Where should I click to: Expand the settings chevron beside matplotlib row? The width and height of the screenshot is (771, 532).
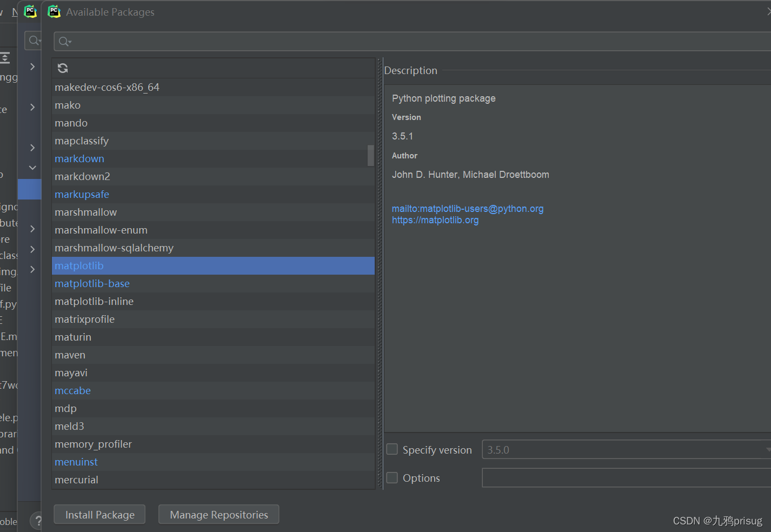point(32,269)
